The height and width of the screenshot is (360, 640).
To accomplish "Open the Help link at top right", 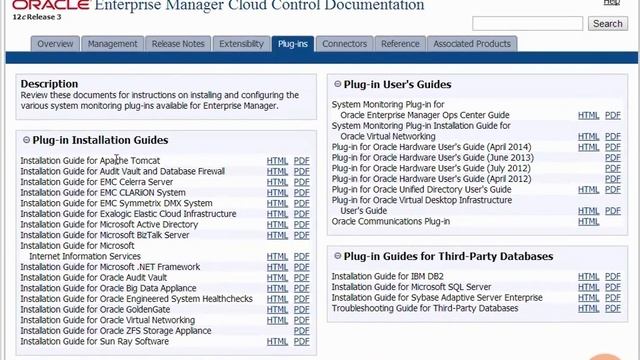I will tap(611, 2).
